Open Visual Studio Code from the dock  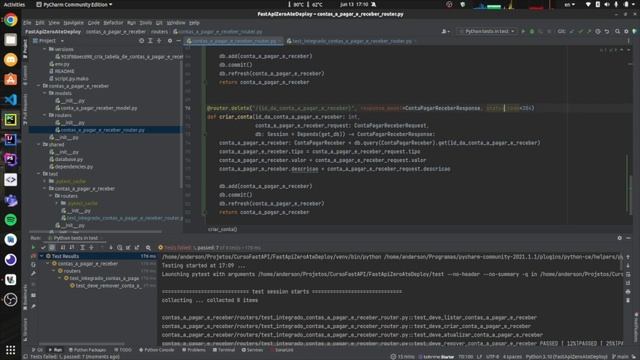point(11,100)
